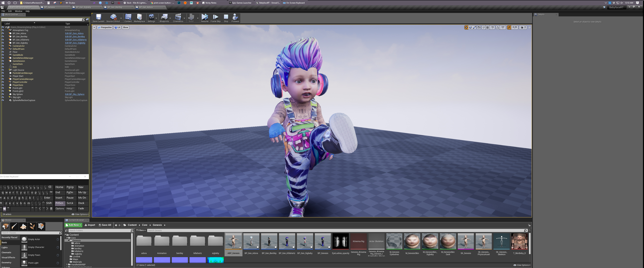Click Add New button in Content Browser
644x268 pixels.
point(73,225)
